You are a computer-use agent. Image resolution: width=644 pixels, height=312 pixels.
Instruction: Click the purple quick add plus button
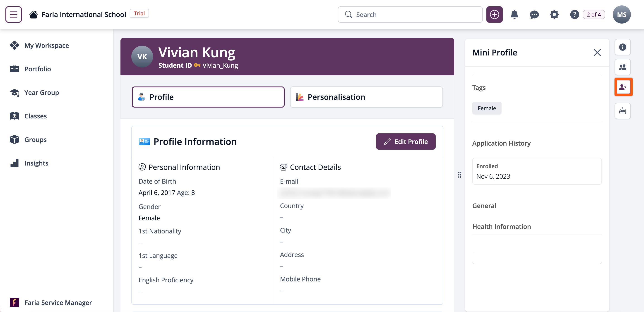pyautogui.click(x=494, y=14)
